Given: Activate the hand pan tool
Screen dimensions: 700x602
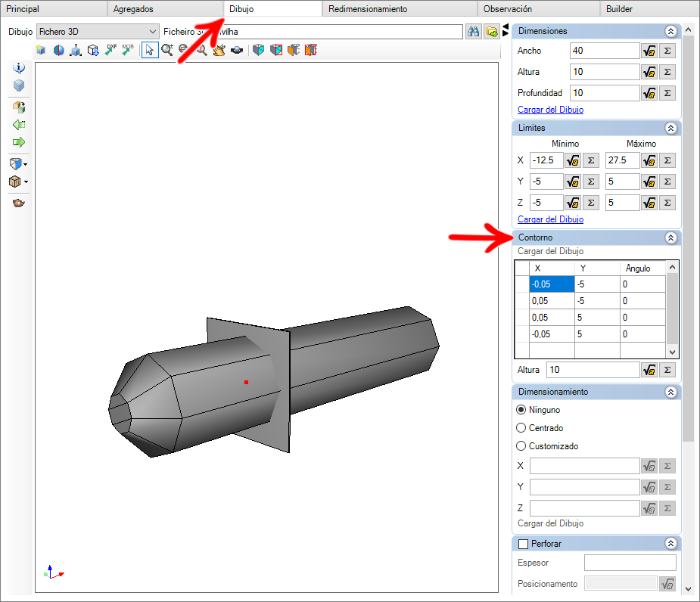Looking at the screenshot, I should pos(219,50).
